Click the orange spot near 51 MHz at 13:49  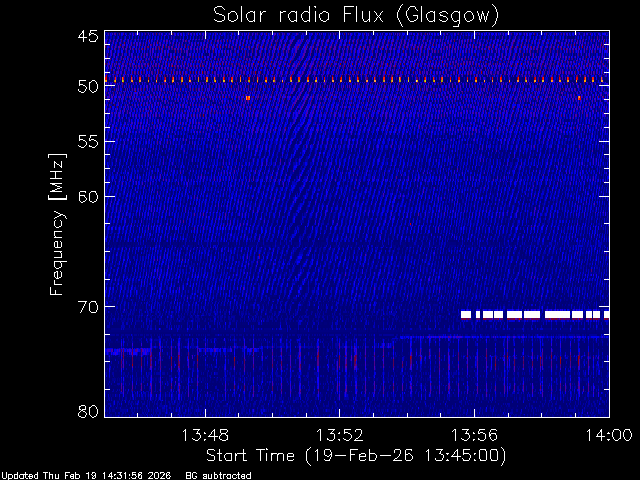248,98
